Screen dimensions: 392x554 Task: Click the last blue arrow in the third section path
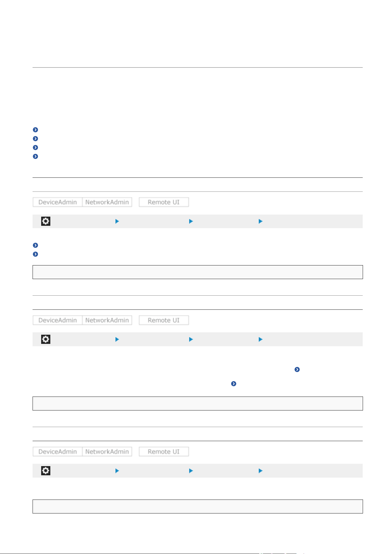point(261,471)
